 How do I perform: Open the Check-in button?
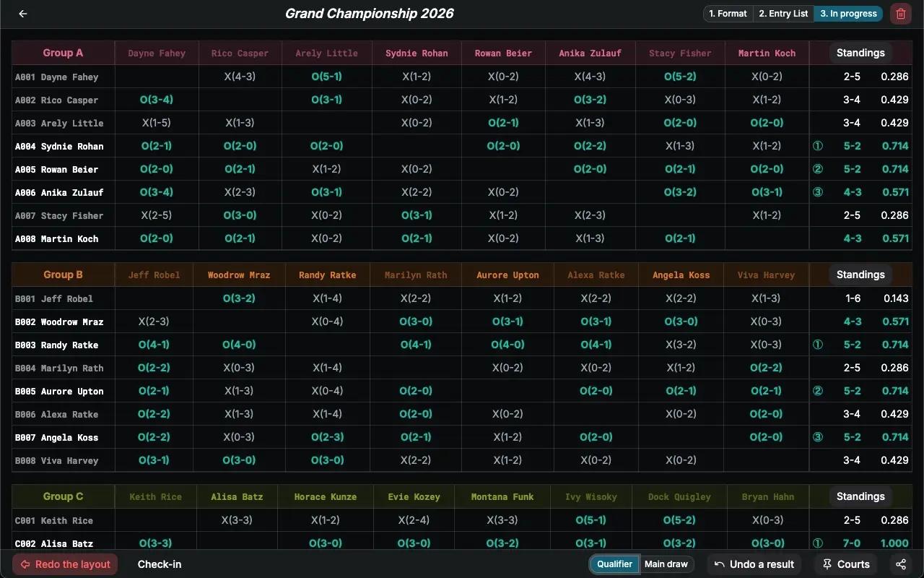[x=160, y=564]
